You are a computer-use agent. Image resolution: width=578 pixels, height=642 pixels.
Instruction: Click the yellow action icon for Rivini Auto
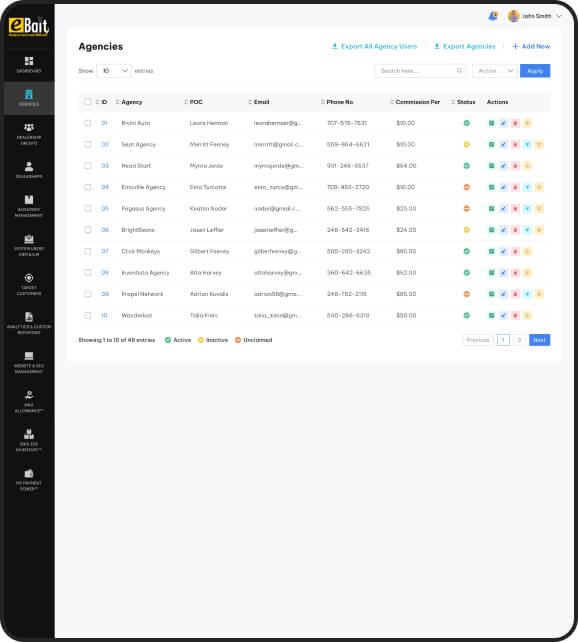pyautogui.click(x=527, y=123)
